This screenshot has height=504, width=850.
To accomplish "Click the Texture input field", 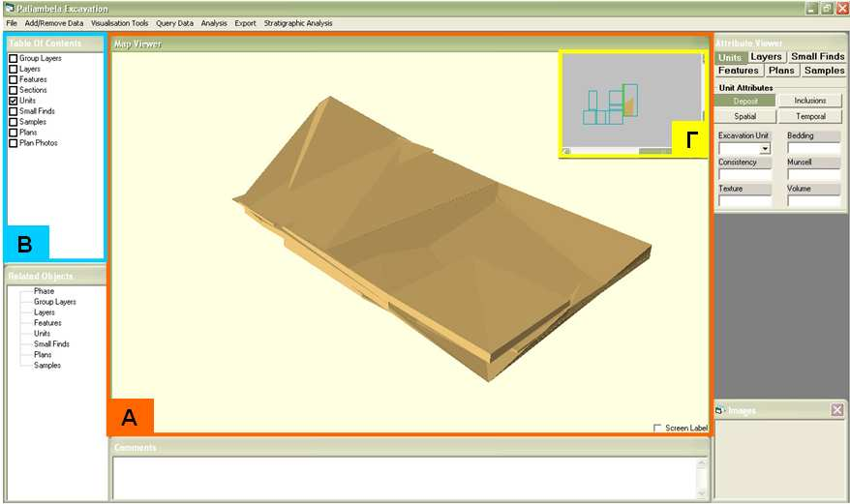I will 744,201.
